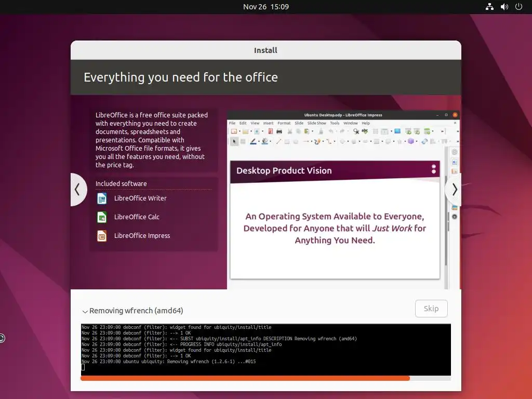Open Edit menu in Impress screenshot
Screen dimensions: 532x399
[x=243, y=123]
